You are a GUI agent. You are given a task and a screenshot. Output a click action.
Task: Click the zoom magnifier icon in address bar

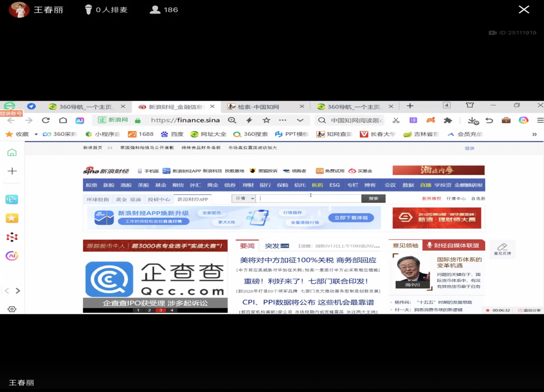[x=232, y=120]
